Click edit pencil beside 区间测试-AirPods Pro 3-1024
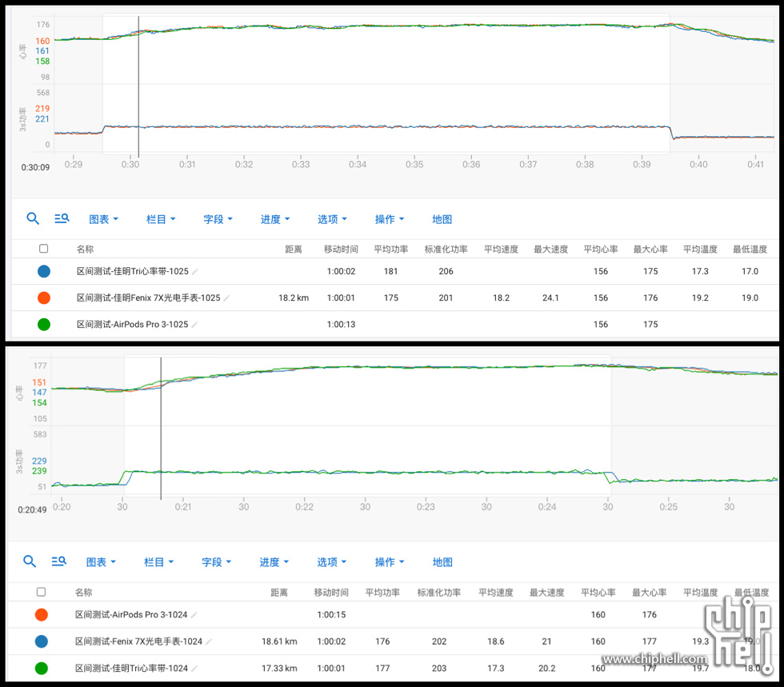Viewport: 784px width, 687px height. 194,615
